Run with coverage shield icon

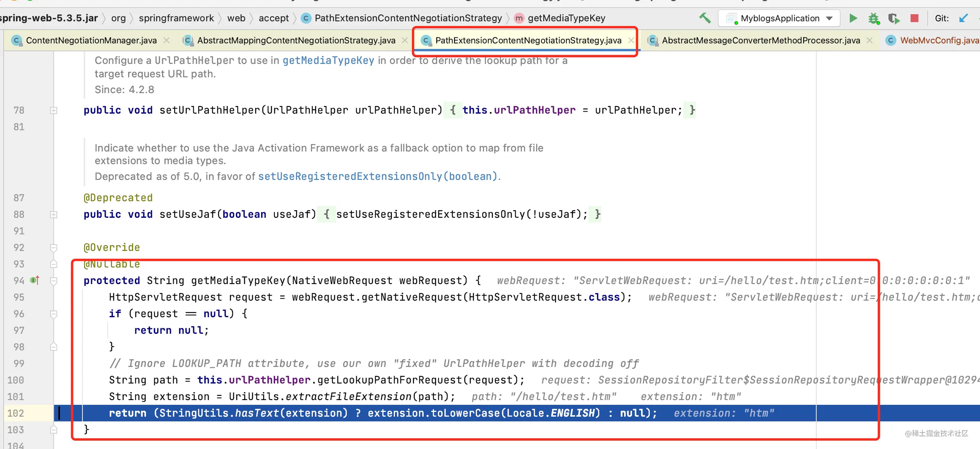(x=894, y=18)
